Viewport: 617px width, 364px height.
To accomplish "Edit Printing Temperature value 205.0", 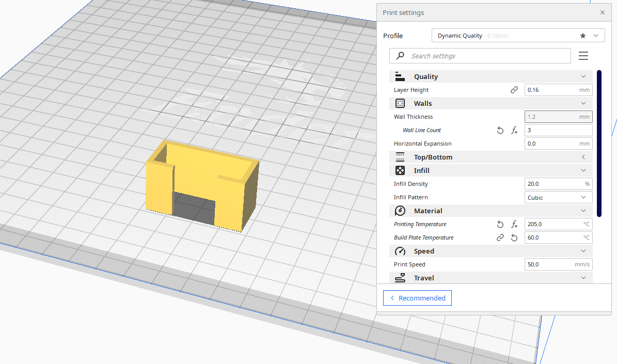I will click(558, 224).
